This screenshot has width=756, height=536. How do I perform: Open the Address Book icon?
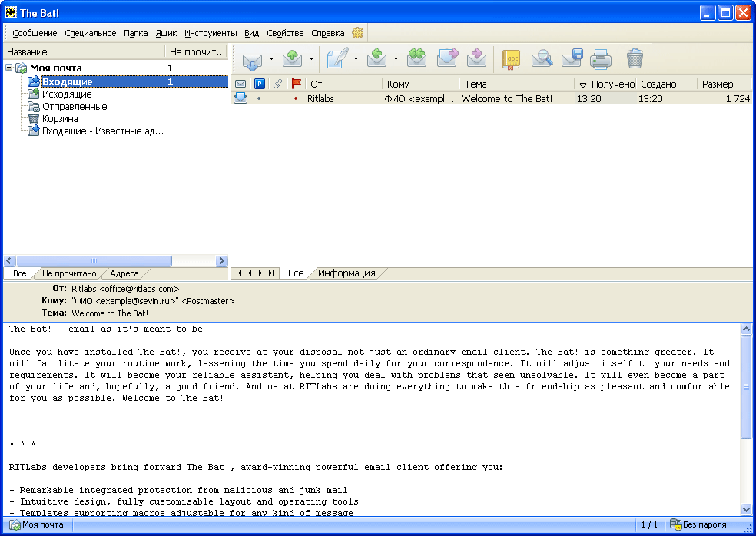click(511, 59)
